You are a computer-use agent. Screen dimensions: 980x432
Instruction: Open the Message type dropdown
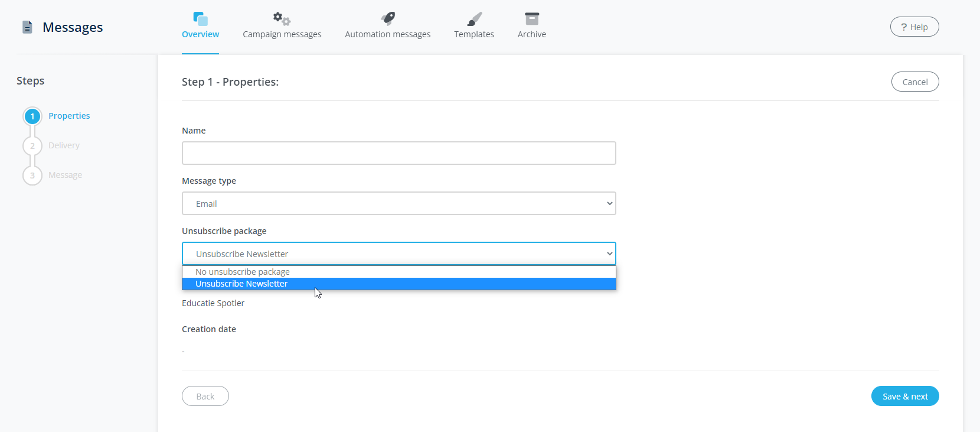coord(398,203)
